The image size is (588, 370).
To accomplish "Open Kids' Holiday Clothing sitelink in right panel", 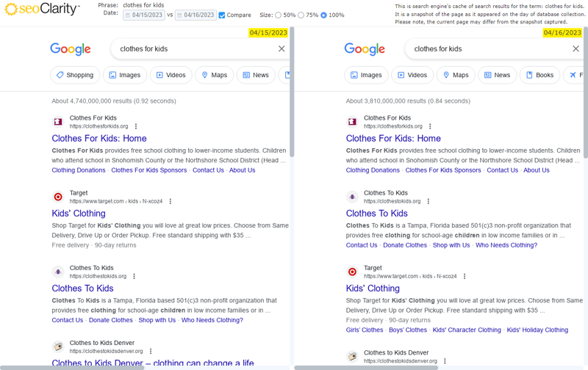I will click(537, 330).
